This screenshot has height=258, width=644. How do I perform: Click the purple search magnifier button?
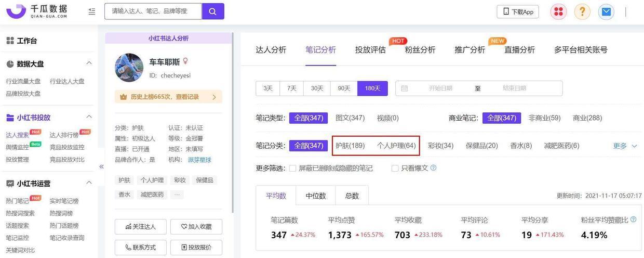coord(213,11)
